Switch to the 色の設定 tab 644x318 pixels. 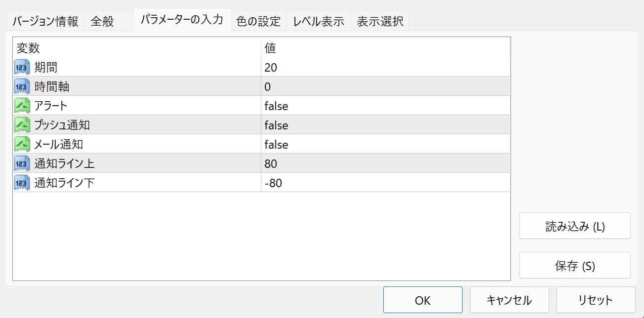259,20
